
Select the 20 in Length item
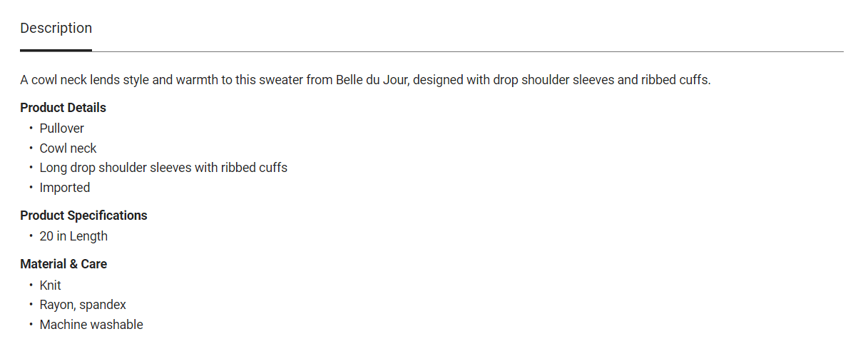pyautogui.click(x=73, y=236)
